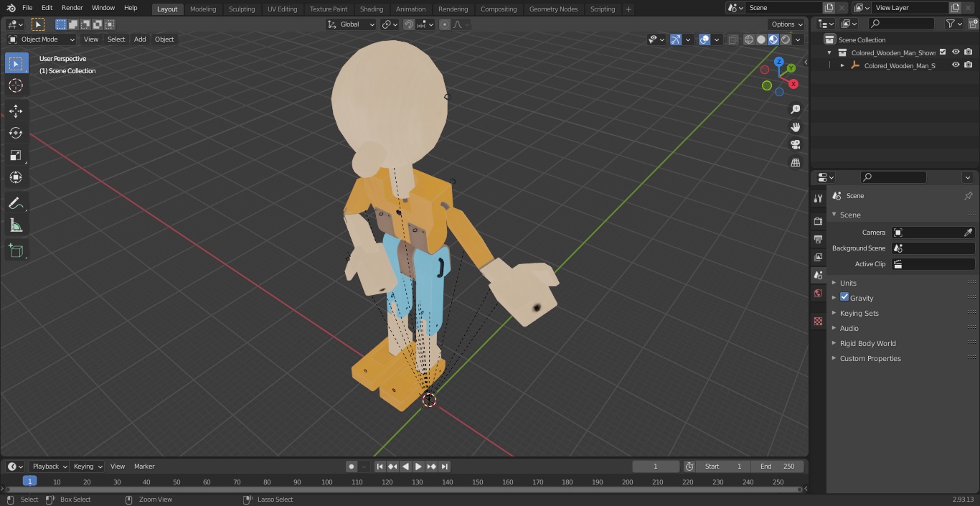
Task: Toggle the exclude-collection checkbox in outliner
Action: [943, 52]
